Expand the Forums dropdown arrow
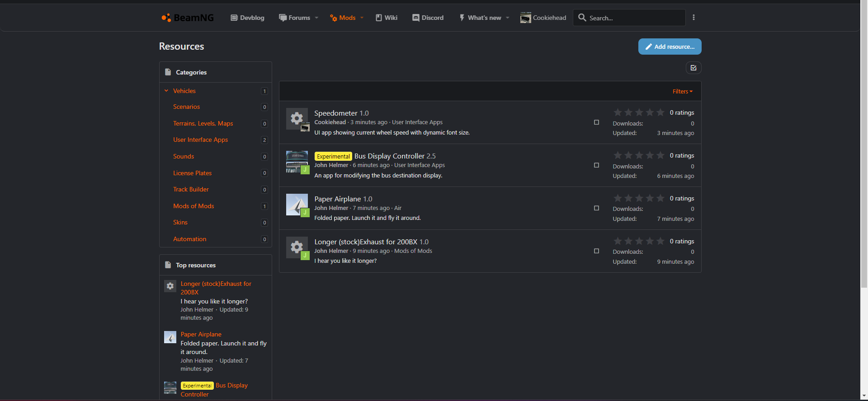Image resolution: width=868 pixels, height=401 pixels. point(316,18)
